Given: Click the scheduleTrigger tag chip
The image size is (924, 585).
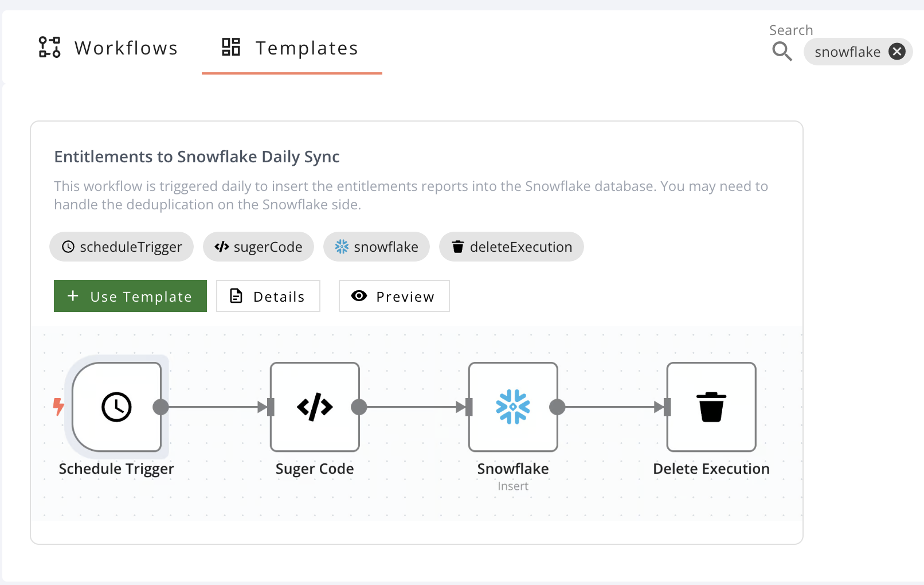Looking at the screenshot, I should pos(122,247).
